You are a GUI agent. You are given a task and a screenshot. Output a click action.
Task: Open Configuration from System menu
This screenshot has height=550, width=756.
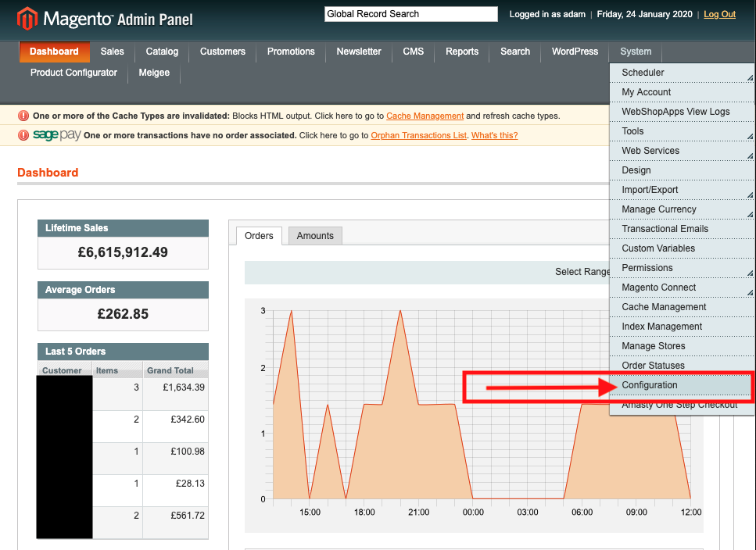pyautogui.click(x=650, y=385)
